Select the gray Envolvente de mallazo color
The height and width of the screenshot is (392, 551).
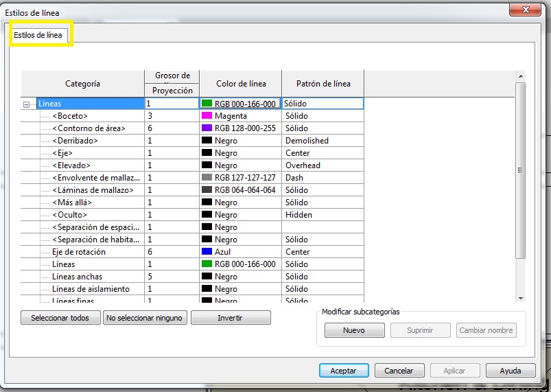pyautogui.click(x=207, y=178)
